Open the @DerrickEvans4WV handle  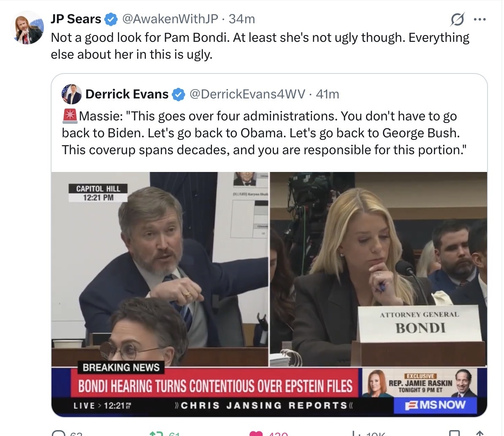248,94
